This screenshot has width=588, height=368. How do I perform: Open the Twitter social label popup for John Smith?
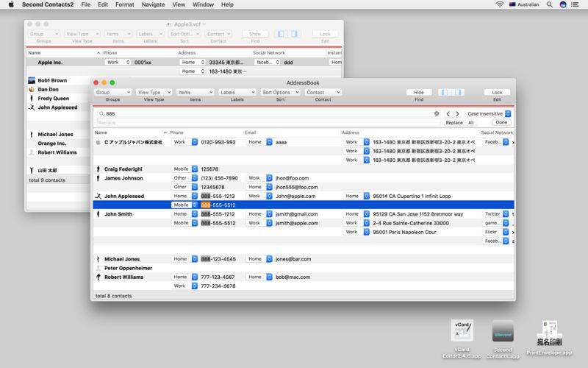tap(495, 214)
